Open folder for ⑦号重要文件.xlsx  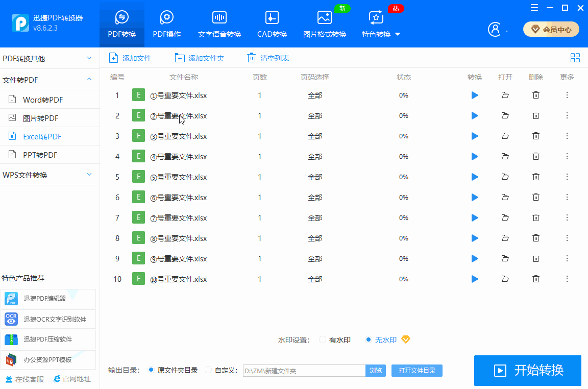[x=505, y=217]
